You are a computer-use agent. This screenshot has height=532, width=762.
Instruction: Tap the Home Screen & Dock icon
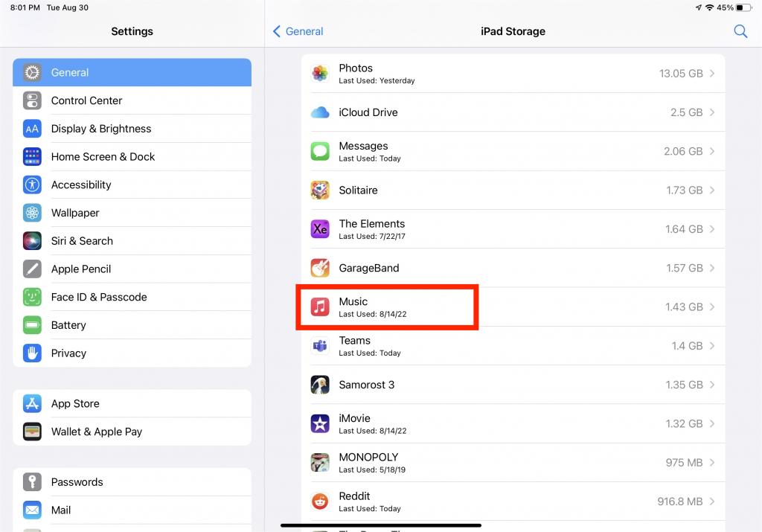click(x=32, y=156)
